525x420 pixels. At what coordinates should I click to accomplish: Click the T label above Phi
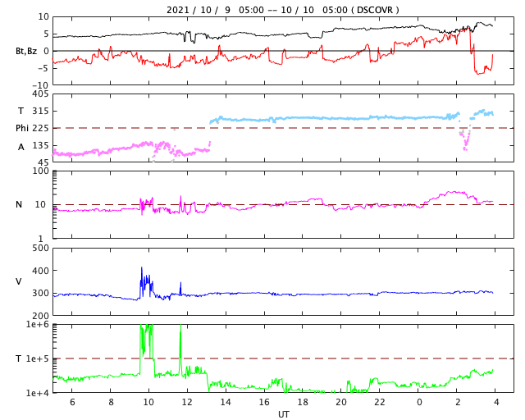coord(21,111)
